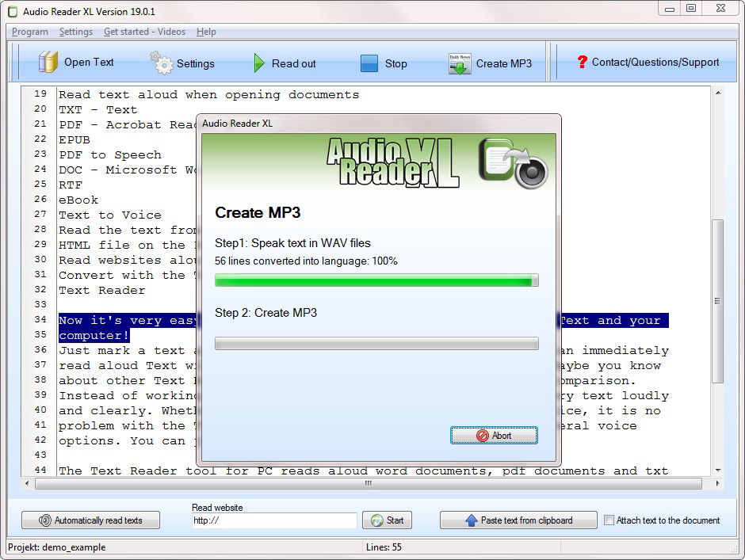Click the 'Text to Voice' line
745x560 pixels.
click(x=110, y=215)
